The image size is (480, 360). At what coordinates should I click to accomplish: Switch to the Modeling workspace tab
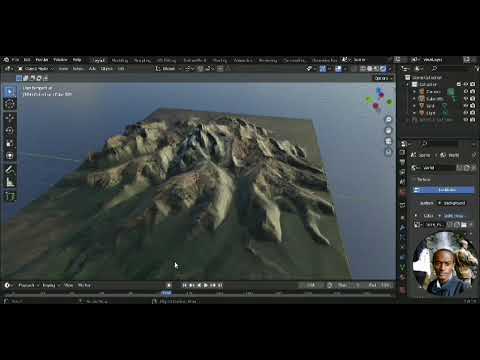pos(120,60)
